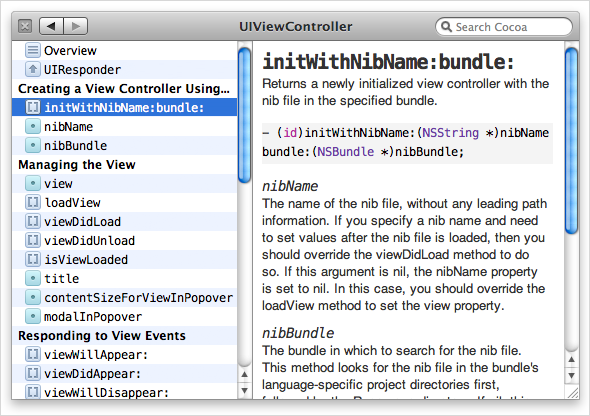Viewport: 590px width, 416px height.
Task: Click the NSString type link in declaration
Action: [450, 133]
